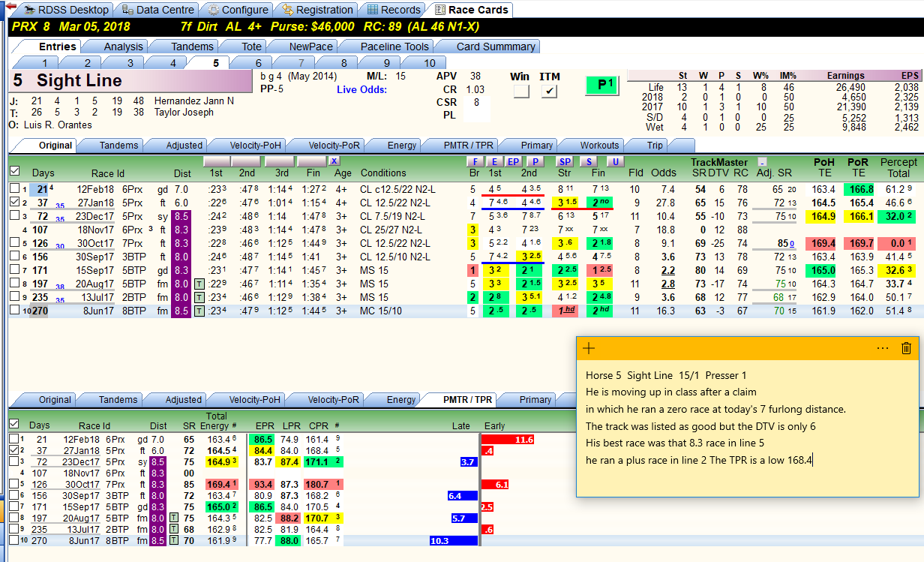Select horse number 6 tab
This screenshot has height=562, width=924.
click(258, 63)
